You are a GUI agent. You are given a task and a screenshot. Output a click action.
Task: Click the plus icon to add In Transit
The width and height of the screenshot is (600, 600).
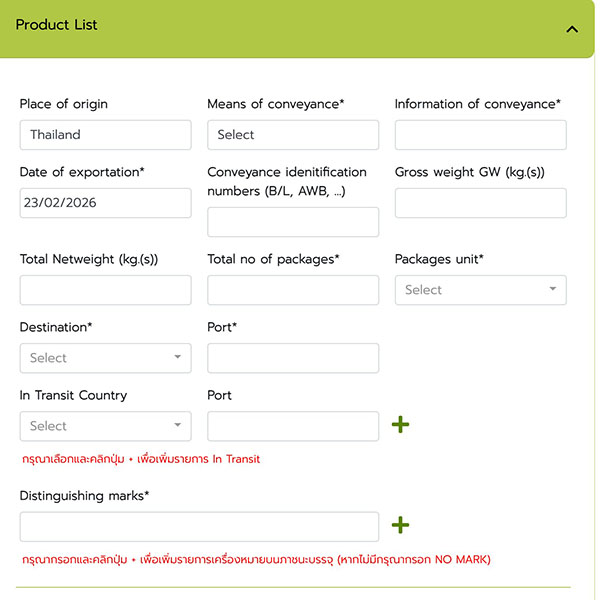pos(400,425)
